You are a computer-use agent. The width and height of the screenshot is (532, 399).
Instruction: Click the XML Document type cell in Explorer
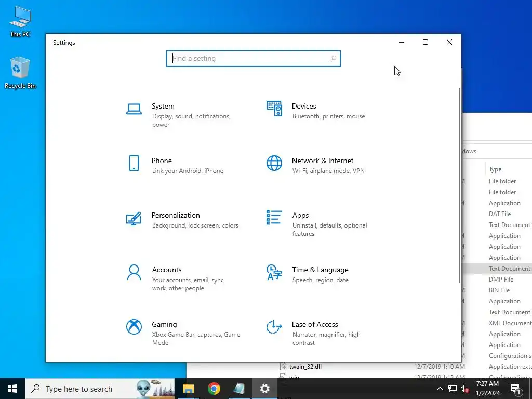pos(510,323)
